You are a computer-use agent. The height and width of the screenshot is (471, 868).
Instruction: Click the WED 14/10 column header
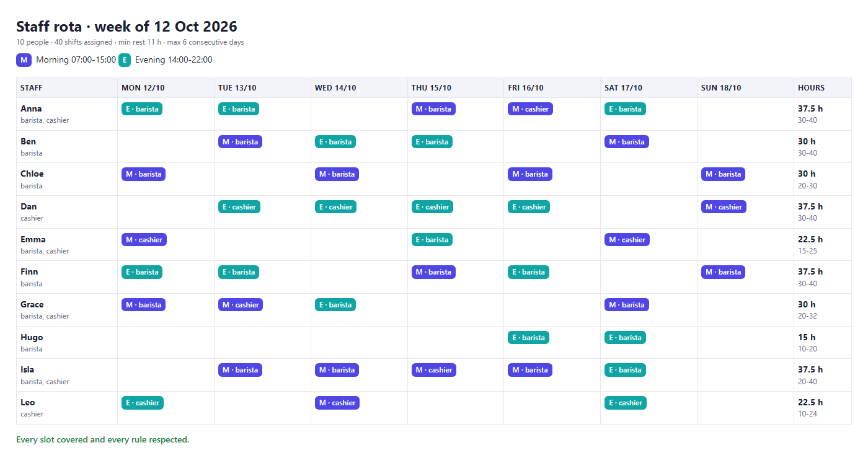tap(359, 88)
